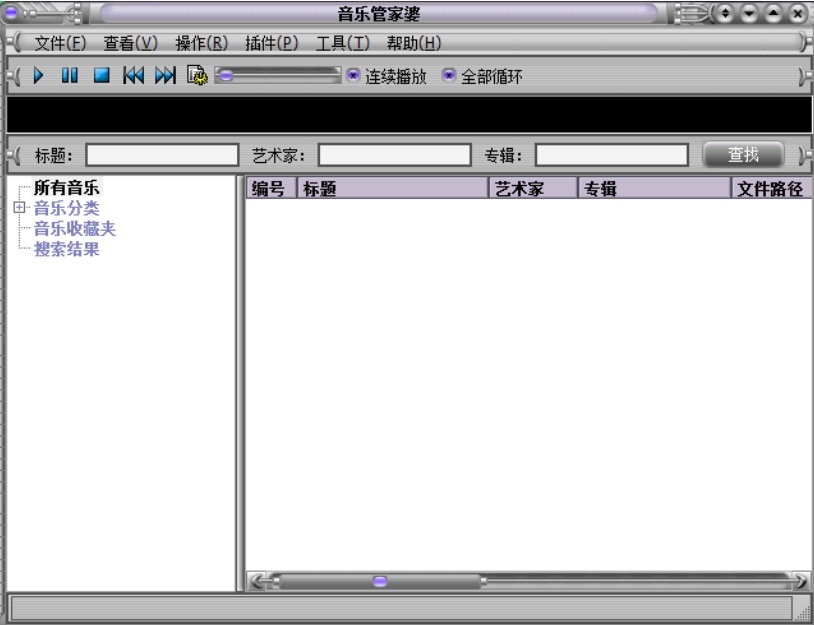The height and width of the screenshot is (625, 814).
Task: Expand the 音乐分类 tree node
Action: click(x=19, y=208)
